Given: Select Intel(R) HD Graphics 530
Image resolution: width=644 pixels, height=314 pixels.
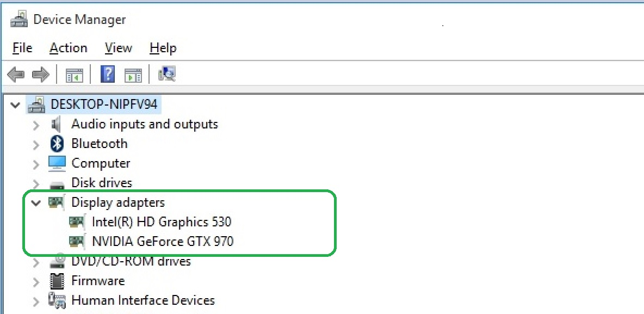Looking at the screenshot, I should (x=162, y=222).
